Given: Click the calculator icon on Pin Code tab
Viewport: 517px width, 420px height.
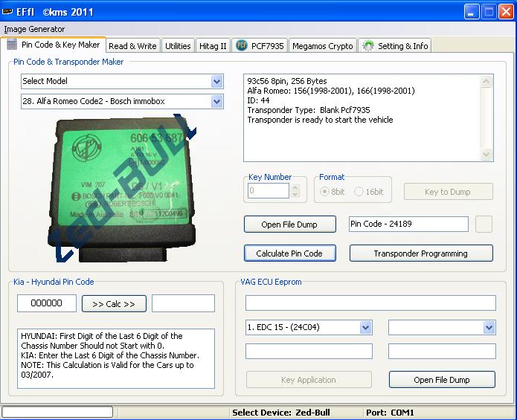Looking at the screenshot, I should [x=12, y=44].
